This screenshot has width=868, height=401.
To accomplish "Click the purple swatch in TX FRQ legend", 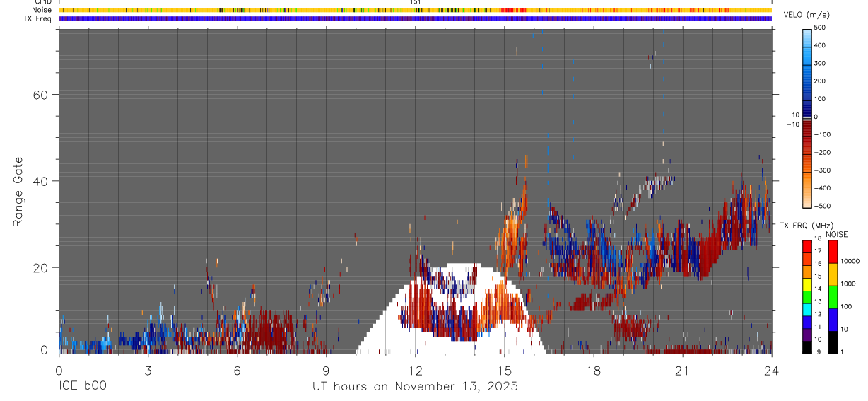I will point(807,333).
